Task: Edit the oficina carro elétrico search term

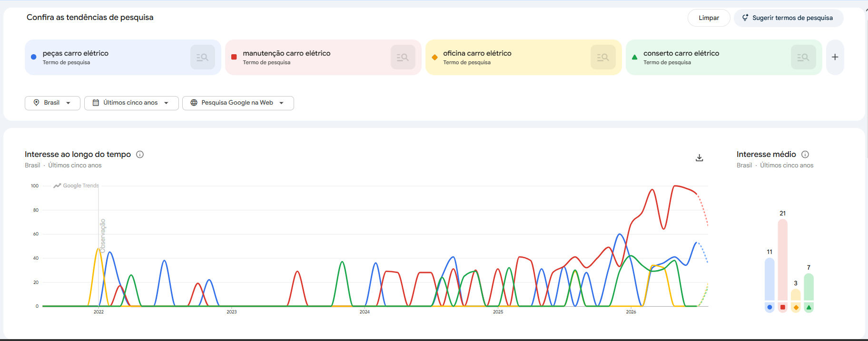Action: (477, 53)
